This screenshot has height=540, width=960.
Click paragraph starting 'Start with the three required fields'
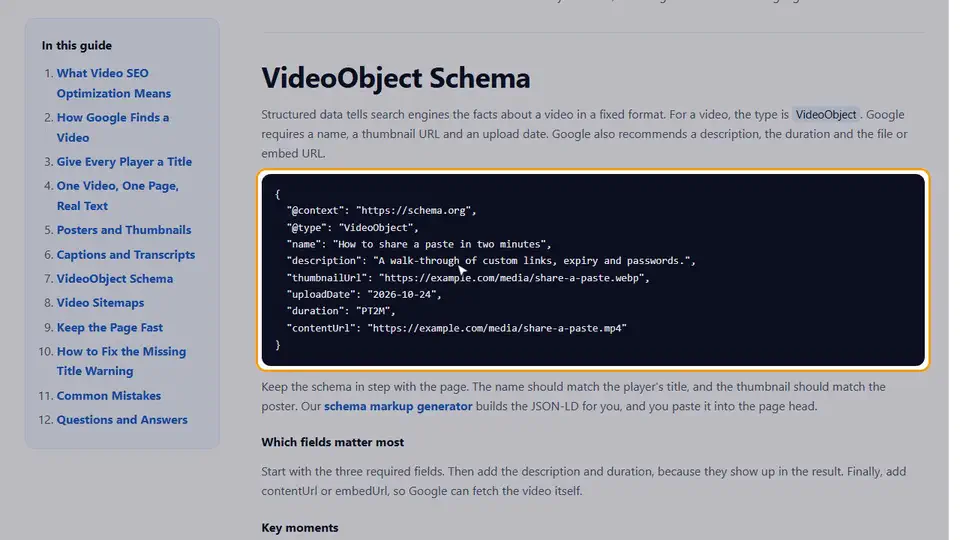583,481
